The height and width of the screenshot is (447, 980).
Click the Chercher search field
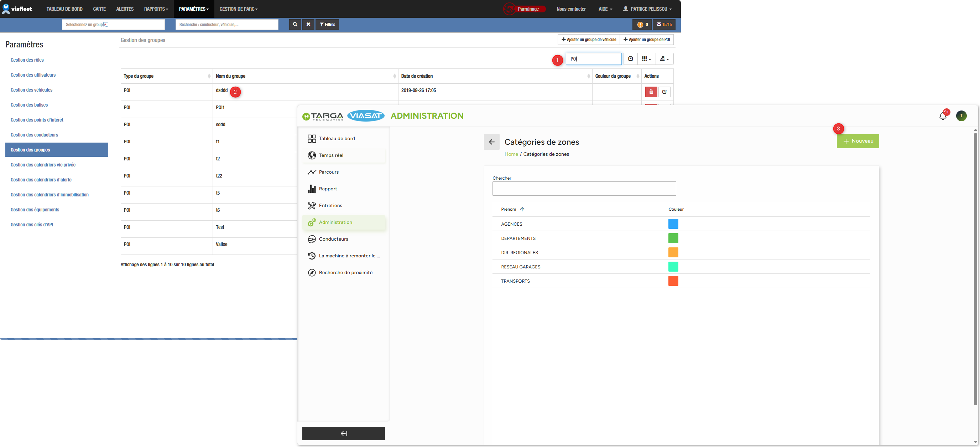[x=584, y=189]
